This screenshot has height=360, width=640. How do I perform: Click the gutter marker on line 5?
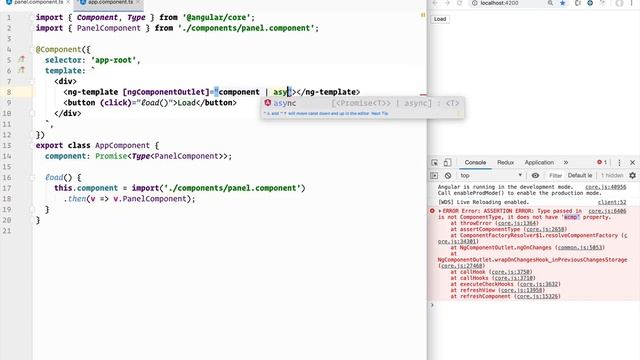21,60
